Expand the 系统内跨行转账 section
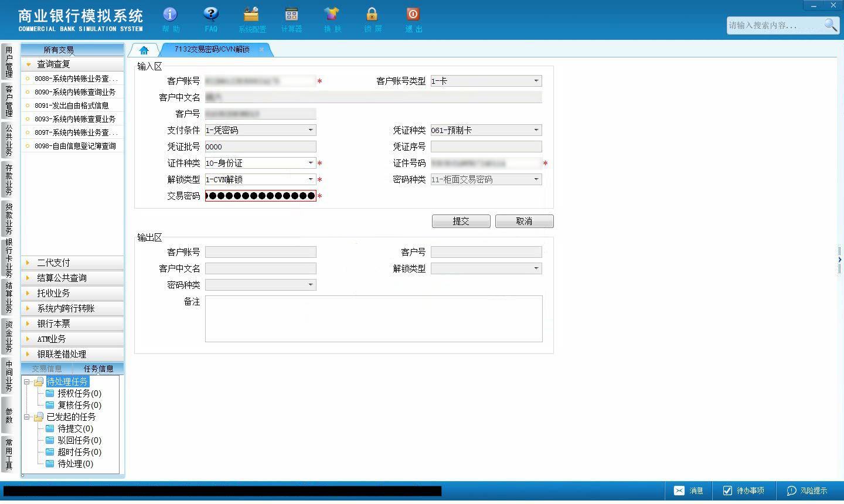 (73, 308)
